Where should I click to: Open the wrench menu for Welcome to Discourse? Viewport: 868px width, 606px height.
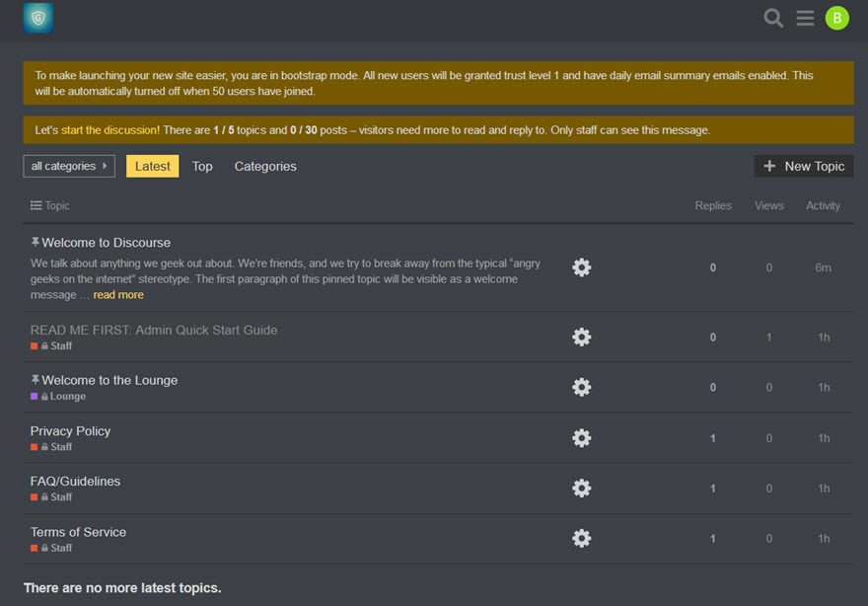tap(581, 267)
